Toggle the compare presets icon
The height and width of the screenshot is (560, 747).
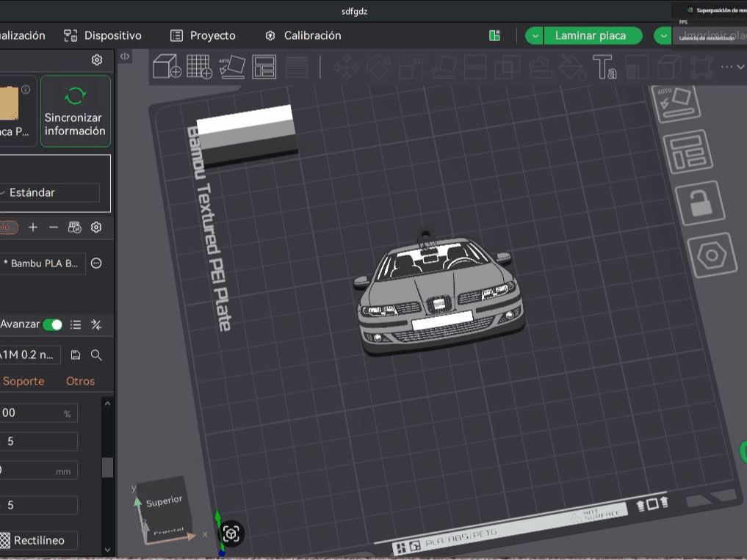tap(96, 324)
